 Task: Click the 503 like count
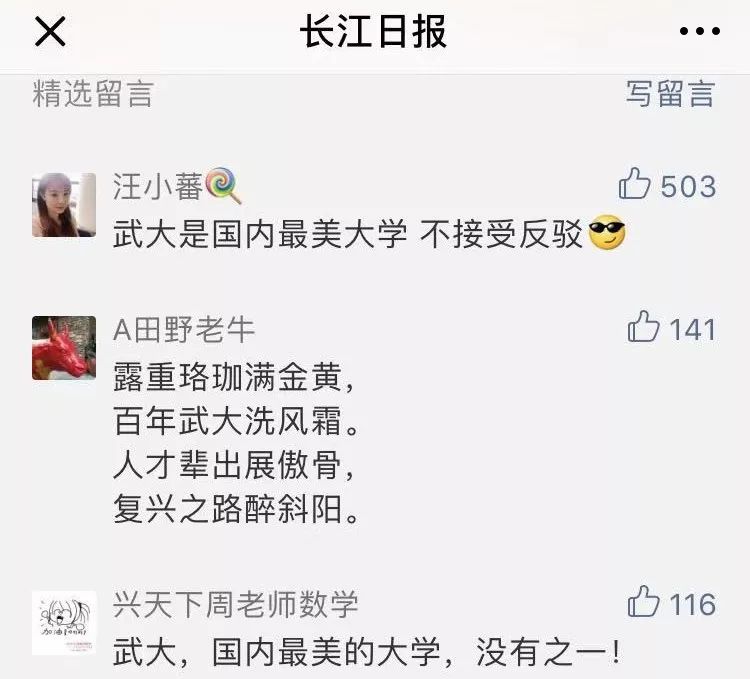tap(688, 186)
